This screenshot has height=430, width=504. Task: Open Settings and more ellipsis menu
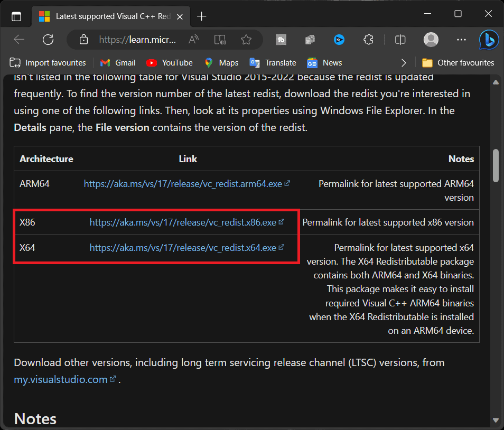point(461,40)
